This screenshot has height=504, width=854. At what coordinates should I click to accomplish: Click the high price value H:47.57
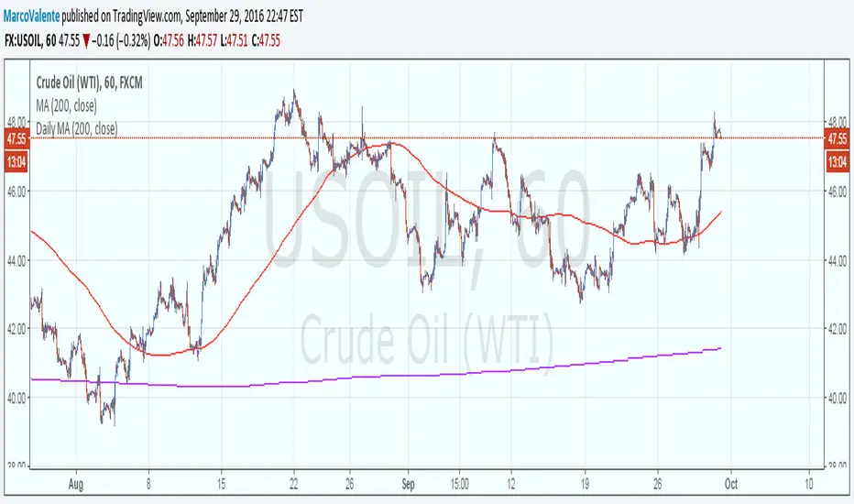(203, 41)
